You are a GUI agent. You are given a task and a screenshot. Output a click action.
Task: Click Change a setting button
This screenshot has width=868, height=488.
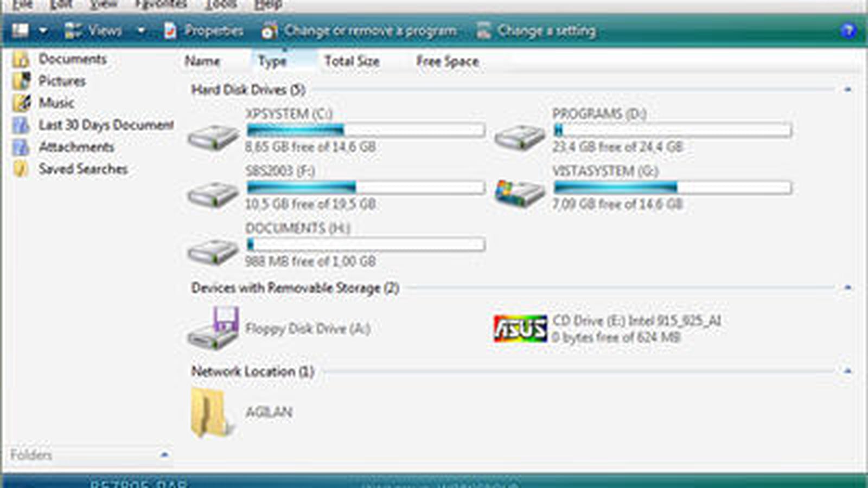[x=535, y=31]
